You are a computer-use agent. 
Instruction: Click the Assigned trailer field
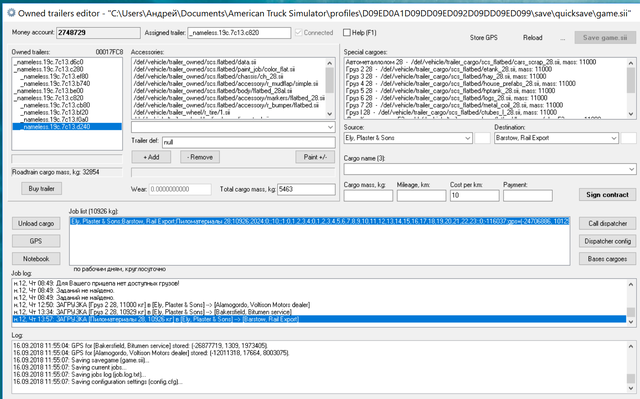coord(239,33)
